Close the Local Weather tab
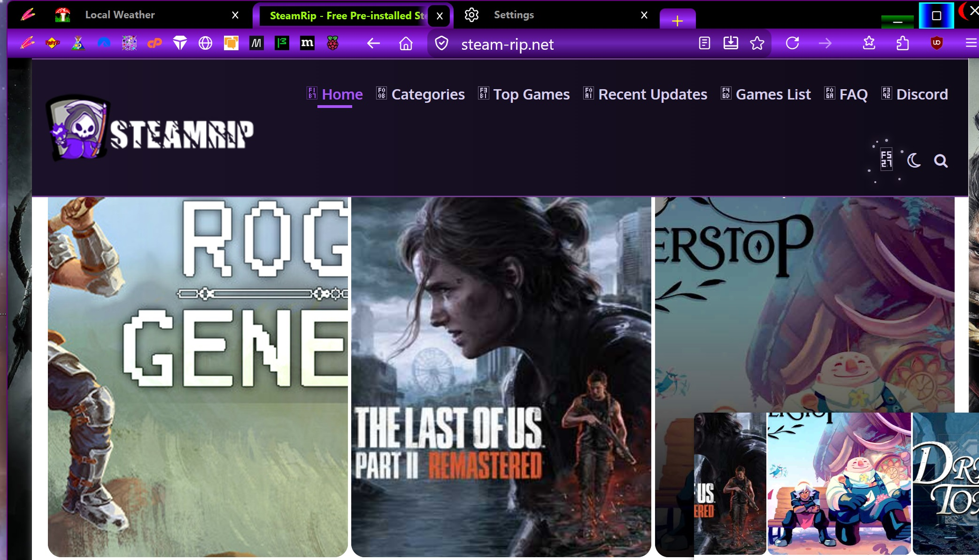The width and height of the screenshot is (979, 560). pyautogui.click(x=235, y=15)
